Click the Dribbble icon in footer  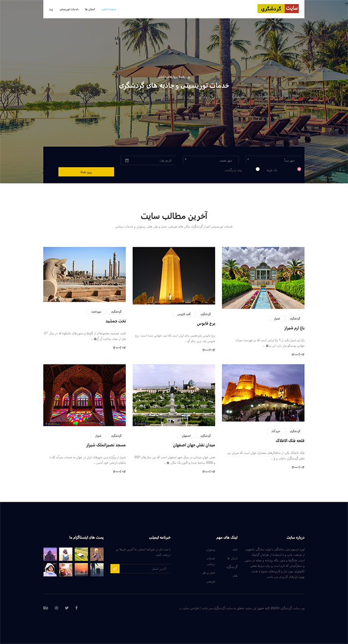pyautogui.click(x=56, y=608)
